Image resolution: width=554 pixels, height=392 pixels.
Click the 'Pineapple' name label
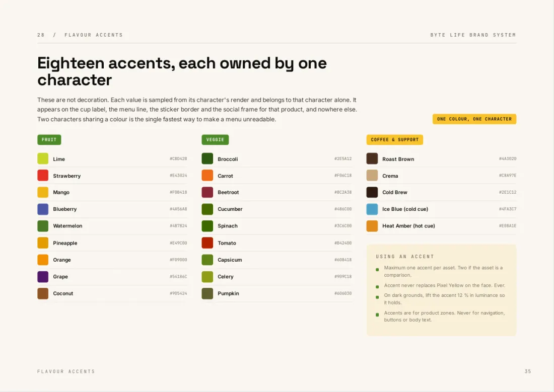click(x=65, y=243)
